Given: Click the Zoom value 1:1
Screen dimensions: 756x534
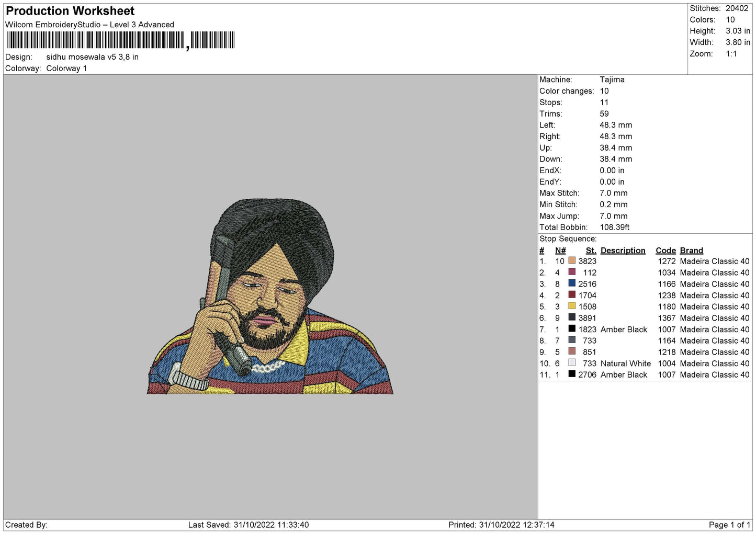Looking at the screenshot, I should tap(731, 54).
